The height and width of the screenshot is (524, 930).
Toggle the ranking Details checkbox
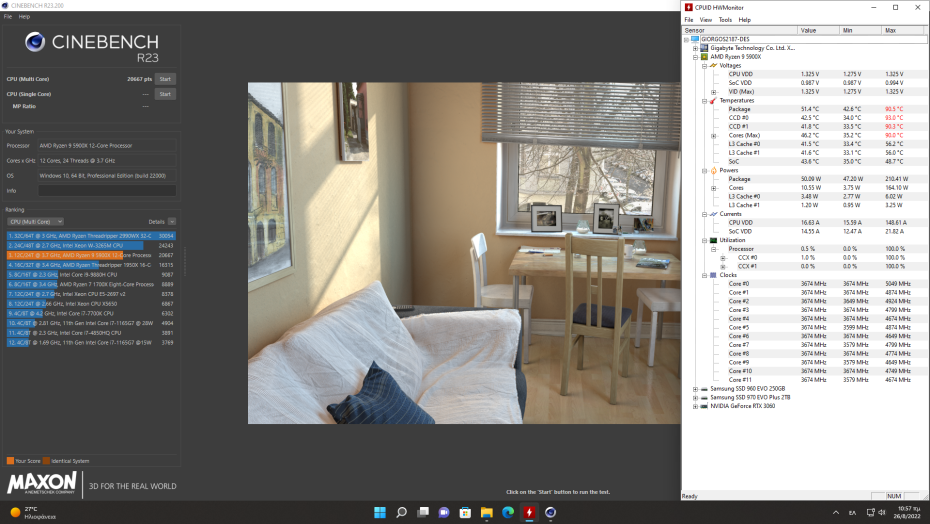tap(172, 221)
